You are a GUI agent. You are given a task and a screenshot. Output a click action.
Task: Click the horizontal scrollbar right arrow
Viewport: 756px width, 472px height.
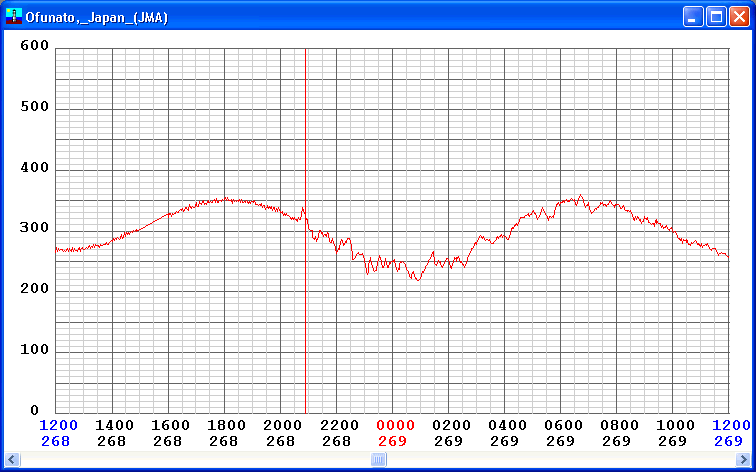(x=743, y=459)
